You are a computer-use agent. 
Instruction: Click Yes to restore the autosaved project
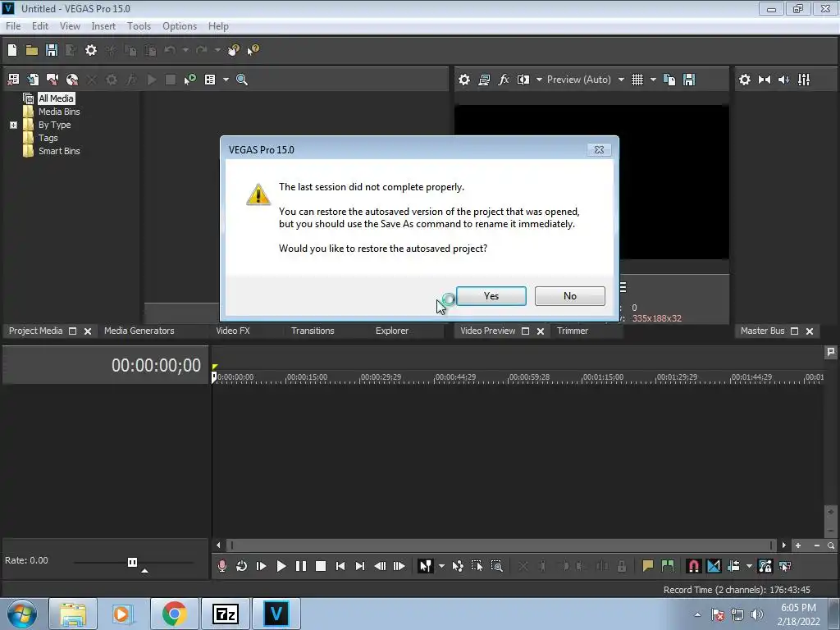(491, 295)
